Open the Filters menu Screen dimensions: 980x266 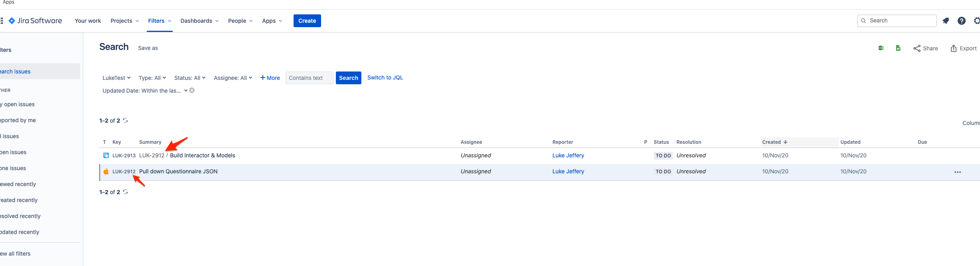(160, 21)
